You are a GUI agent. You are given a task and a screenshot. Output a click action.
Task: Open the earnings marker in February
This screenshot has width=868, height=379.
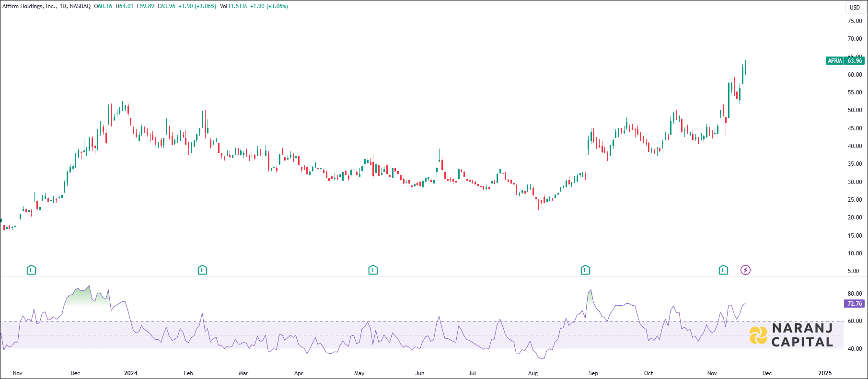[x=202, y=270]
